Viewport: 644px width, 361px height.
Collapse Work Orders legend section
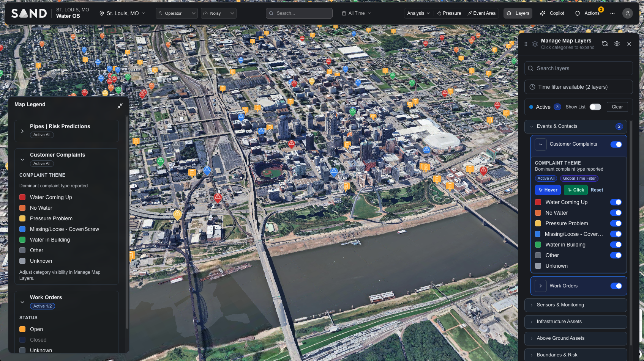pyautogui.click(x=22, y=302)
